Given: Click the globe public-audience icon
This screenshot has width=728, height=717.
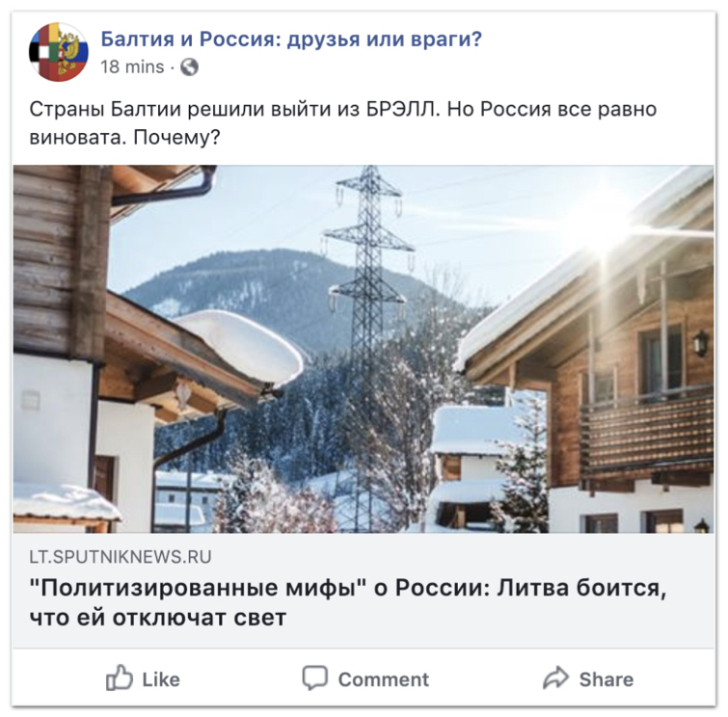Looking at the screenshot, I should (x=189, y=66).
